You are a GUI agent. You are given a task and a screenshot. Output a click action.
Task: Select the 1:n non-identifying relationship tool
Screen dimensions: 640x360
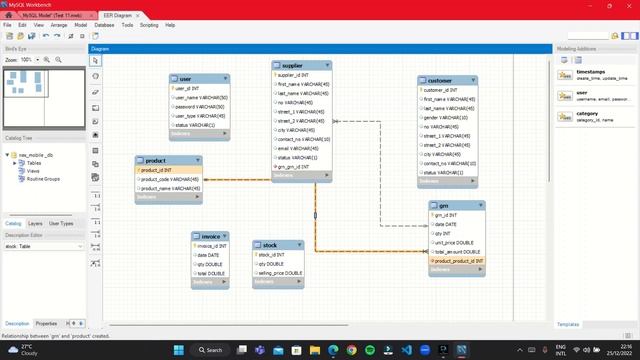[x=96, y=207]
